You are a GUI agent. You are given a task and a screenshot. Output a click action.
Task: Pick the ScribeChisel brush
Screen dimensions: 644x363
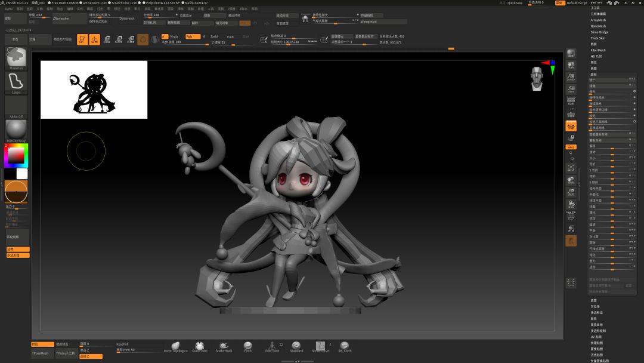(320, 347)
